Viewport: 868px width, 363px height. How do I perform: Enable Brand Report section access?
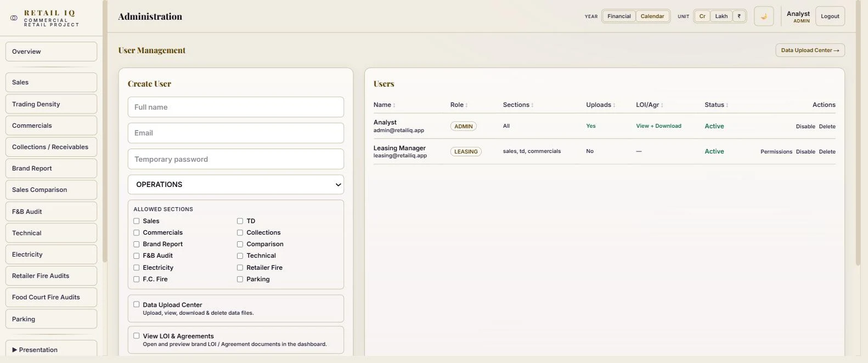137,244
